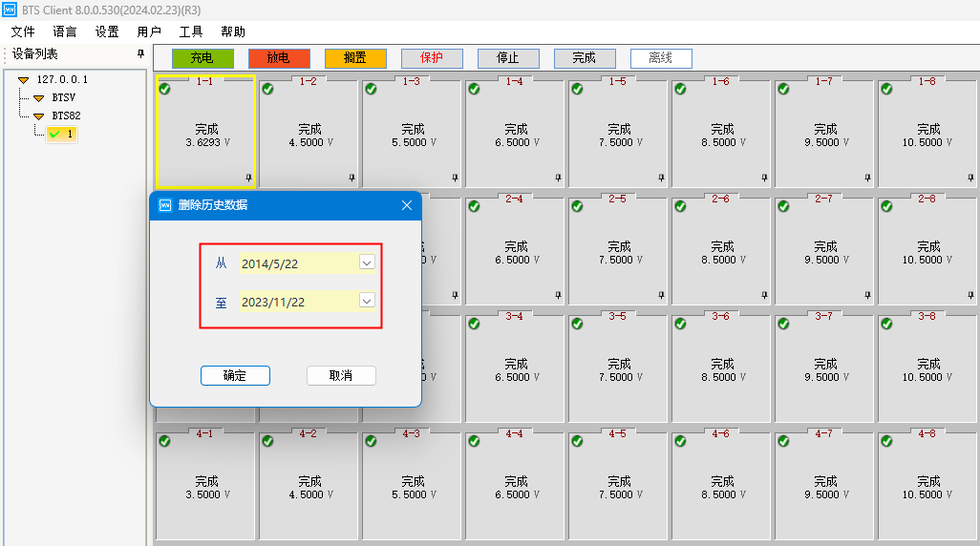The width and height of the screenshot is (980, 546).
Task: Click the green check icon of channel 4-7
Action: (783, 442)
